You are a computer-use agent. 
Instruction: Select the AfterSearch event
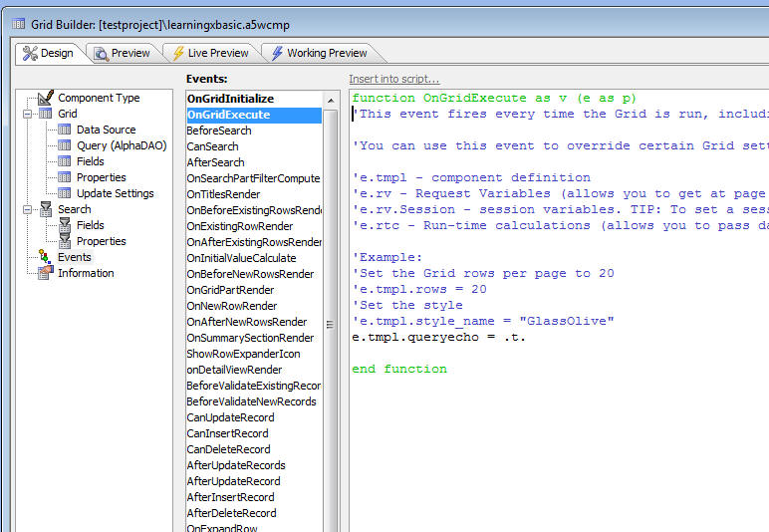pos(254,162)
